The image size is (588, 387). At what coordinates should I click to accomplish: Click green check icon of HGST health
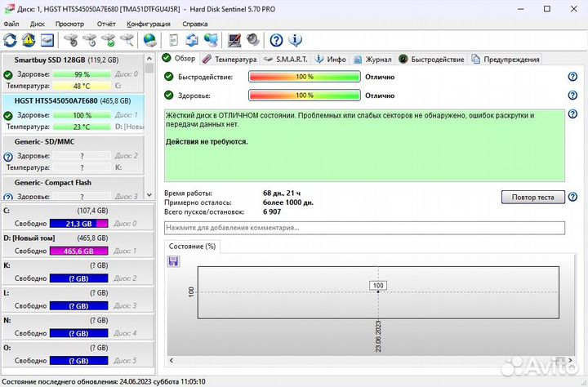coord(8,116)
